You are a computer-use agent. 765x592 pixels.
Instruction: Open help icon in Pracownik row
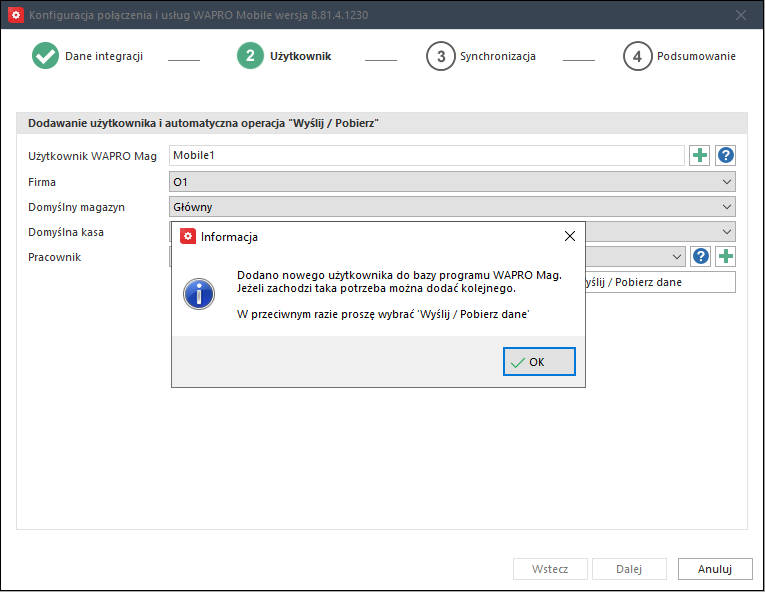[701, 256]
